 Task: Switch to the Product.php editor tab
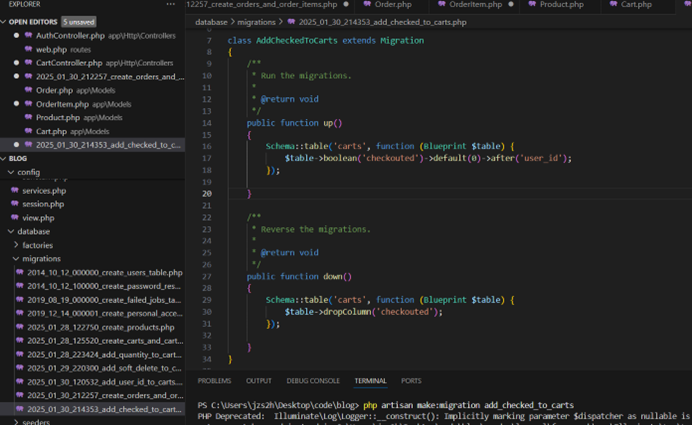point(560,5)
